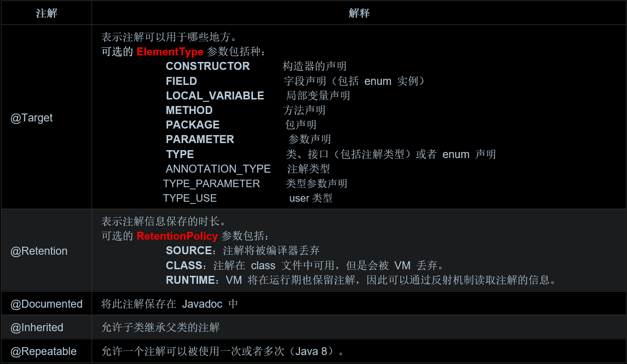Select the @Retention annotation cell
Image resolution: width=627 pixels, height=364 pixels.
pos(39,251)
